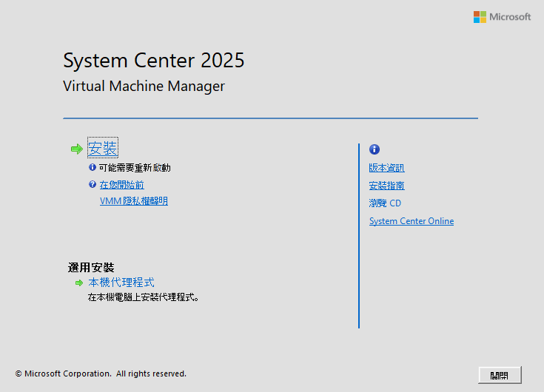Click 瀏覽 CD to browse the disc
This screenshot has width=544, height=392.
click(x=385, y=203)
